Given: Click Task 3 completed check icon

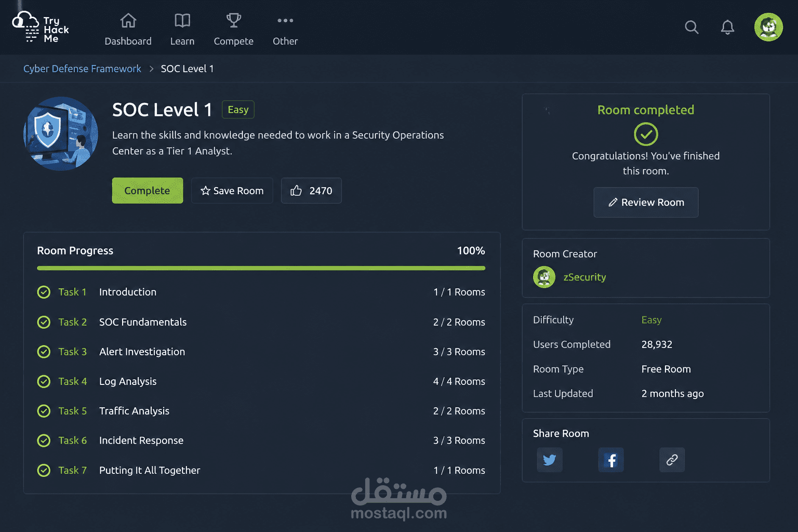Looking at the screenshot, I should coord(44,352).
